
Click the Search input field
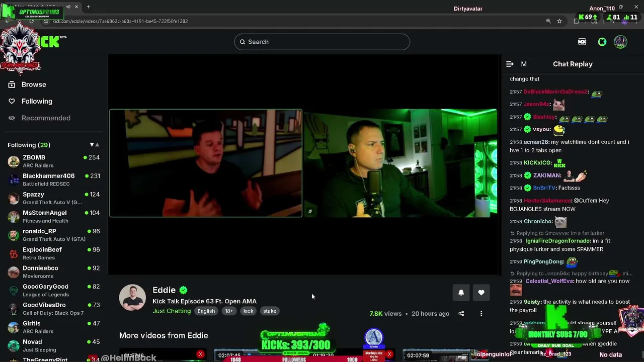click(x=322, y=42)
